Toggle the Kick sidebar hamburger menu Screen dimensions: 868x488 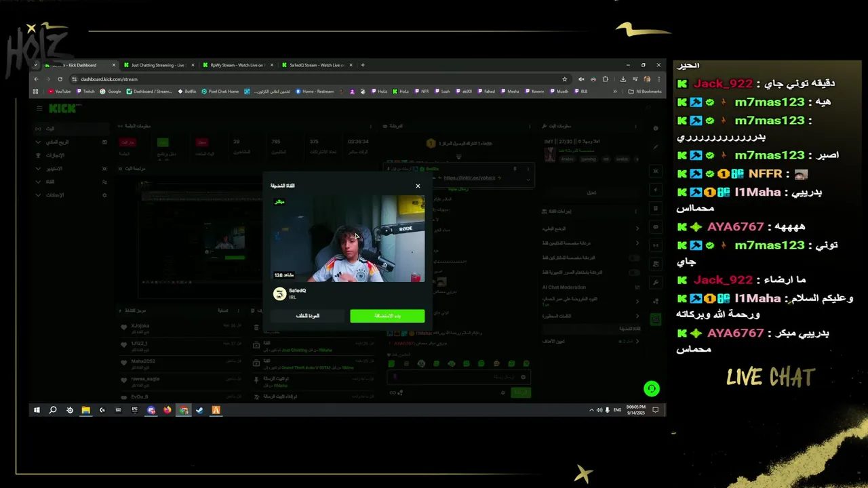coord(39,108)
